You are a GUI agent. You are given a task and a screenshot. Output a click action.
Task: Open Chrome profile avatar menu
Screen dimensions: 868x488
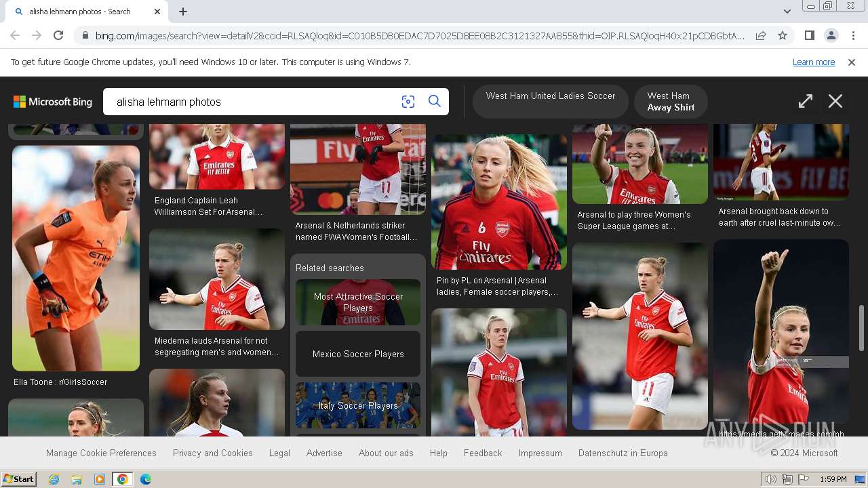pos(831,35)
